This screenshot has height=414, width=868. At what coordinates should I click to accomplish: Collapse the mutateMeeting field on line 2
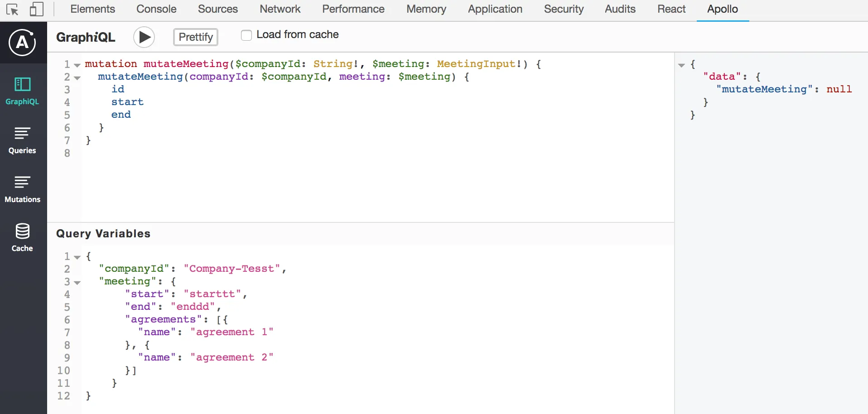pyautogui.click(x=77, y=78)
